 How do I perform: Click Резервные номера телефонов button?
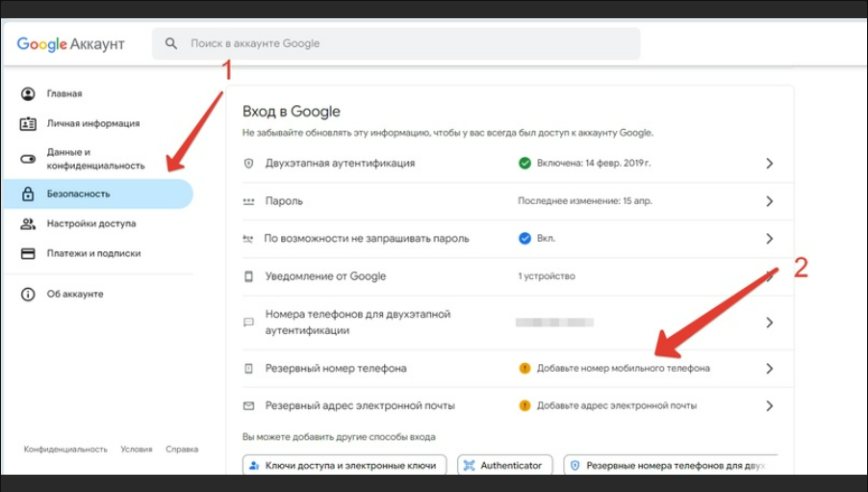[x=671, y=465]
